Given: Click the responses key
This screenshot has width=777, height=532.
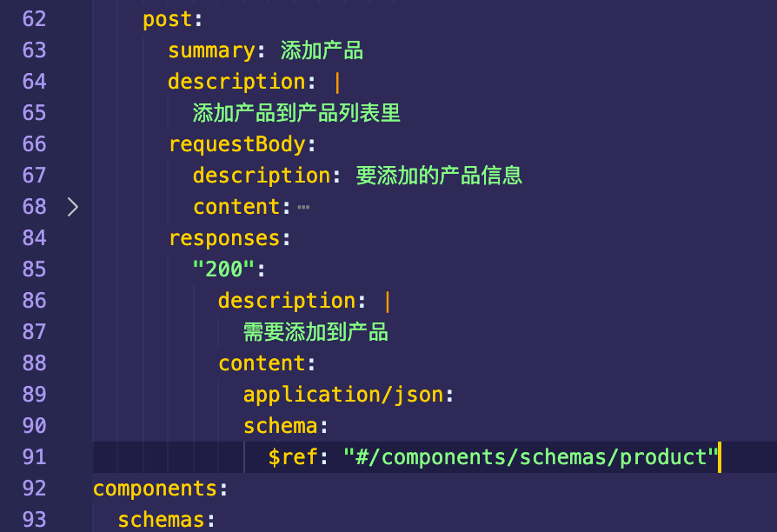Looking at the screenshot, I should 223,238.
